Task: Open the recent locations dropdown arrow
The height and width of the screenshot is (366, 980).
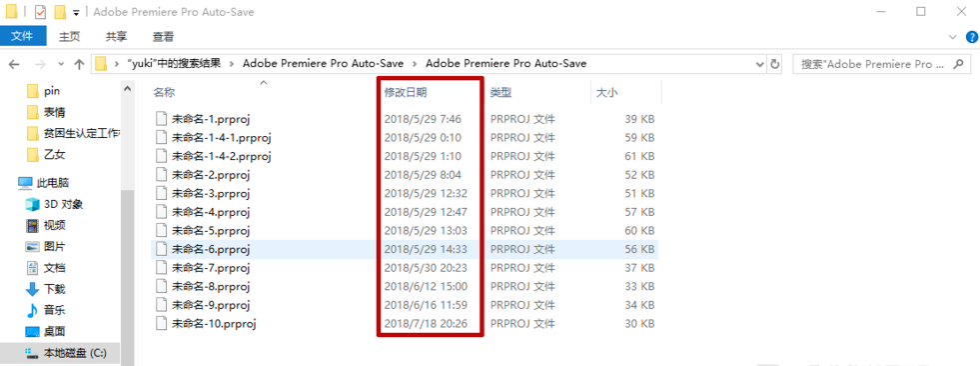Action: [61, 64]
